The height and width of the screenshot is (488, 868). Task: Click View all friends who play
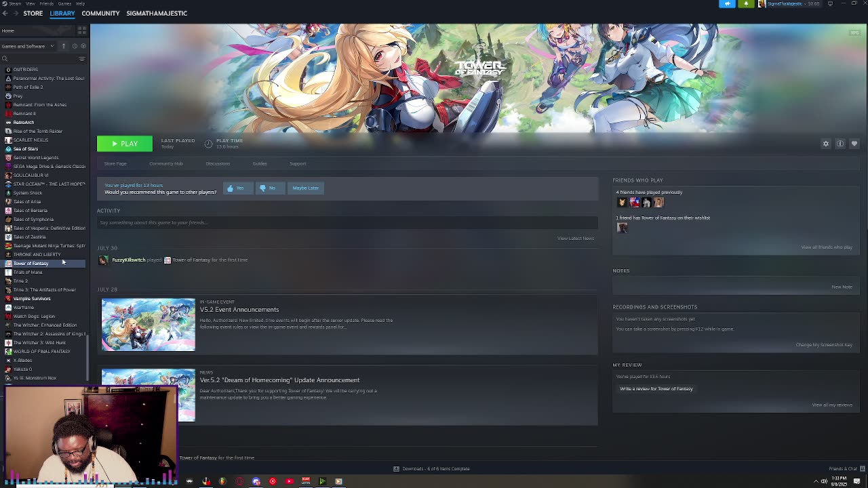coord(827,247)
